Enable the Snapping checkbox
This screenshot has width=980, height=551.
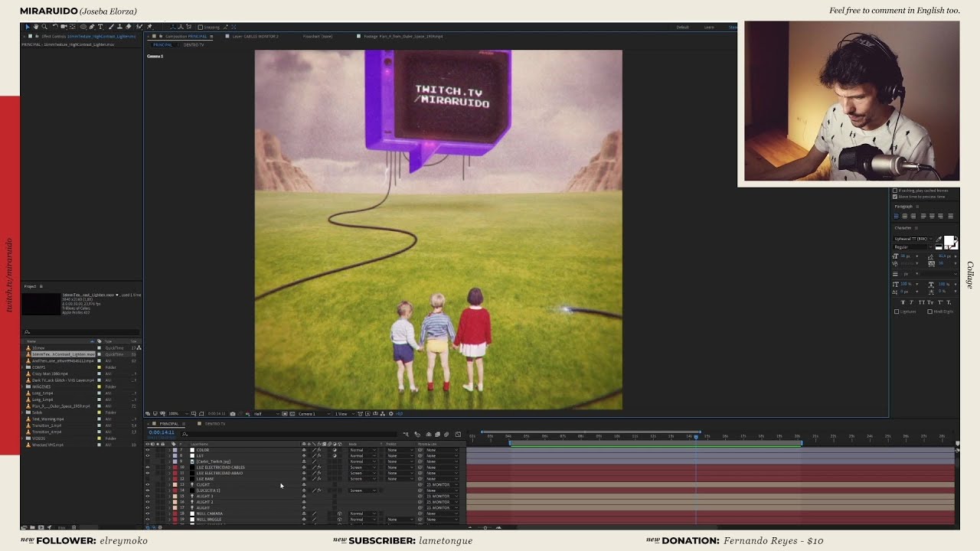tap(201, 27)
